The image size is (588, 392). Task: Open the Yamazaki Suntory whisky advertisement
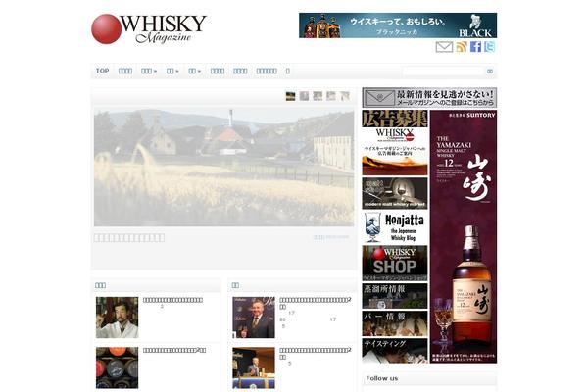click(x=463, y=235)
